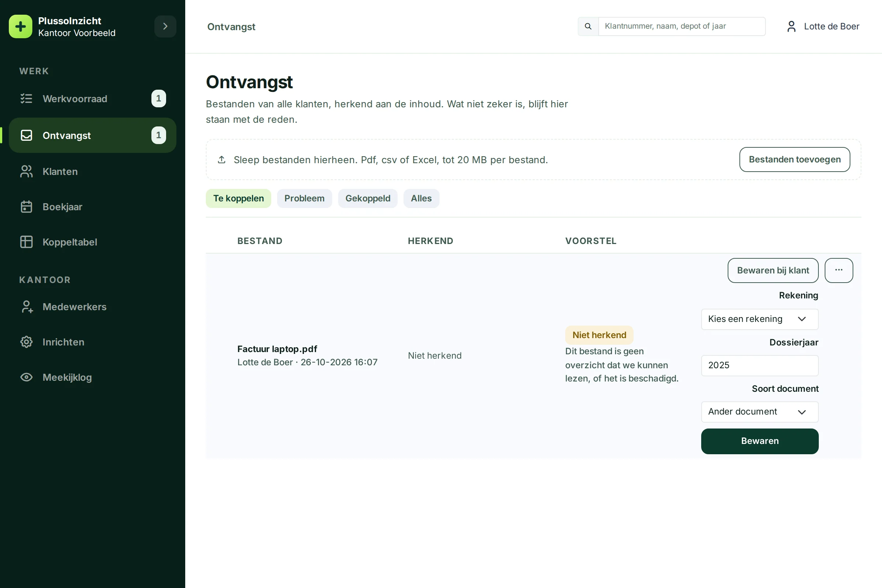This screenshot has height=588, width=882.
Task: Click the Meekijklog eye icon
Action: pyautogui.click(x=26, y=377)
